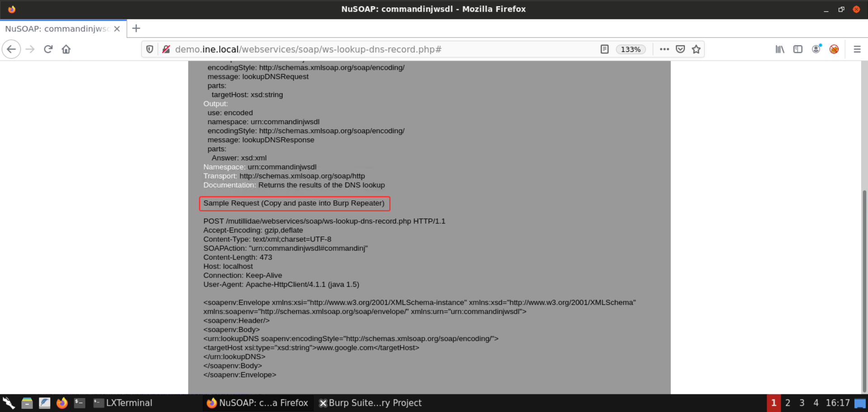Open the Firefox hamburger application menu
868x412 pixels.
(857, 49)
